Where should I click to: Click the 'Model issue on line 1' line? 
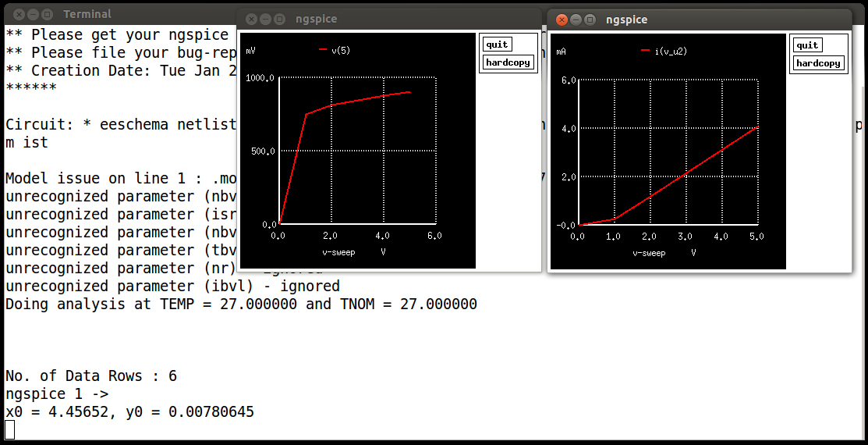click(121, 178)
